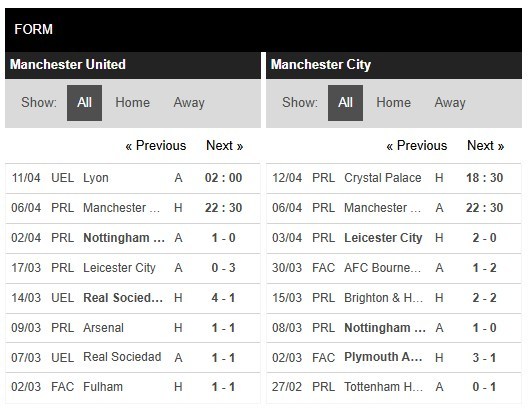Screen dimensions: 530x414
Task: Show Manchester City Home matches only
Action: tap(393, 103)
